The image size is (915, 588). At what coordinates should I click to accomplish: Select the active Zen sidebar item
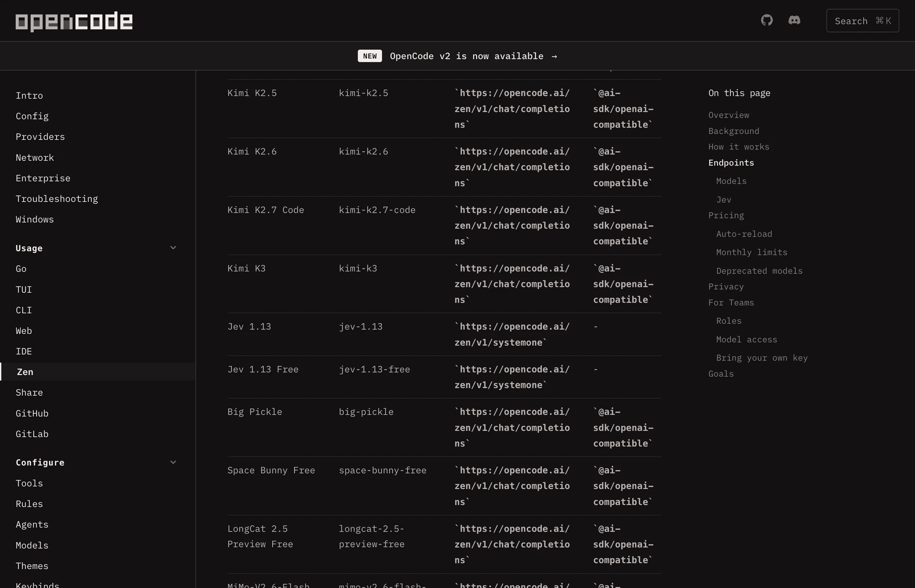coord(98,372)
